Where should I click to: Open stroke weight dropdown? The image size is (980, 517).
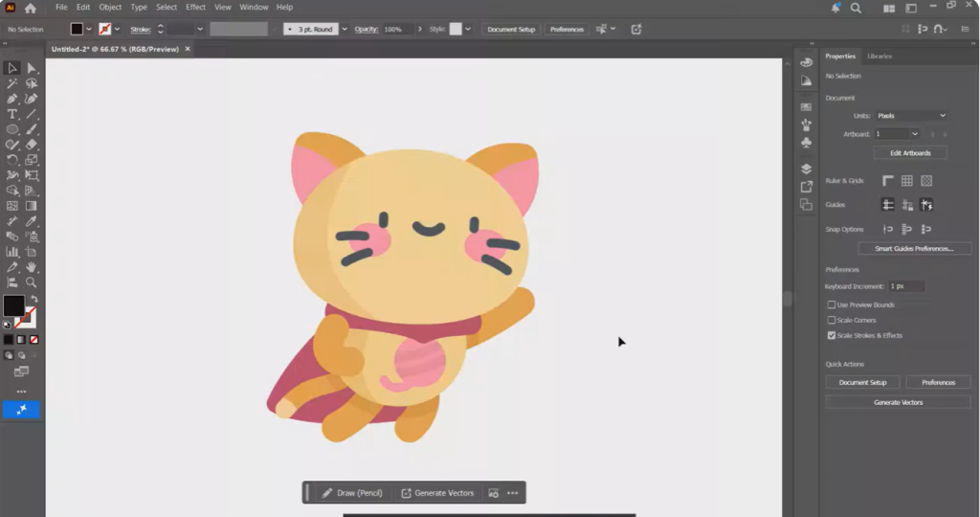click(200, 30)
